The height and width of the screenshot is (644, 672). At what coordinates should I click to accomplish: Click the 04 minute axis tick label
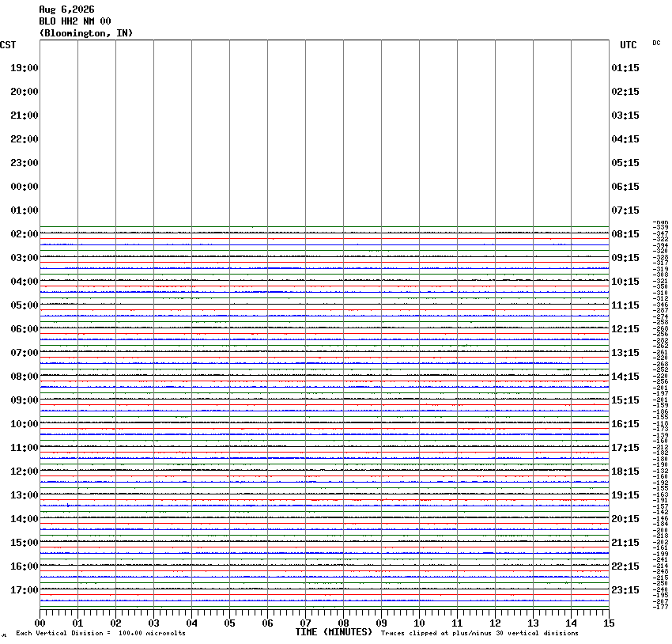(x=191, y=623)
